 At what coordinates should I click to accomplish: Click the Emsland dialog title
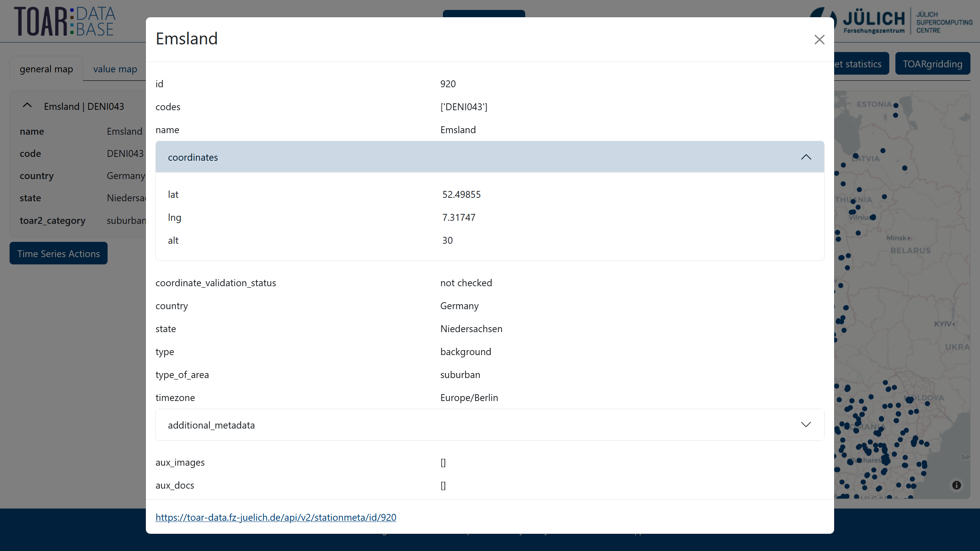pyautogui.click(x=187, y=39)
